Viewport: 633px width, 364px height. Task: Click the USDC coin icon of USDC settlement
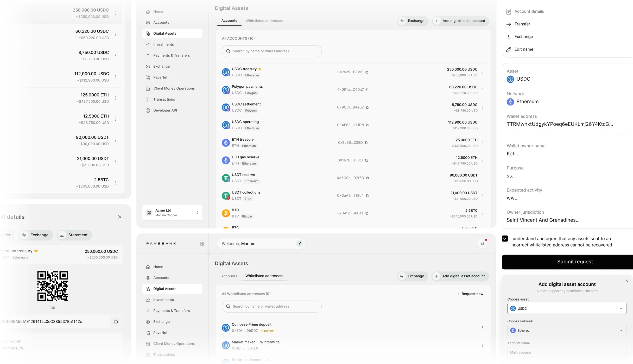coord(226,107)
